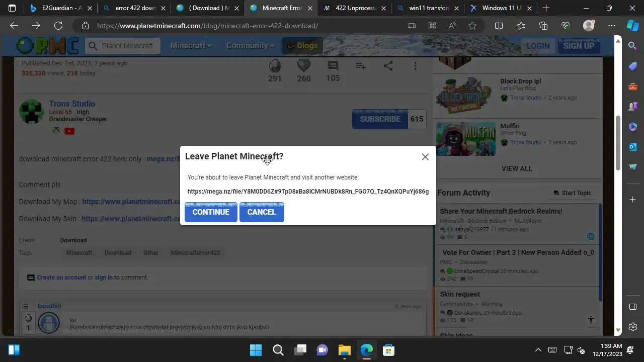Expand the Community menu dropdown
644x362 pixels.
tap(250, 46)
